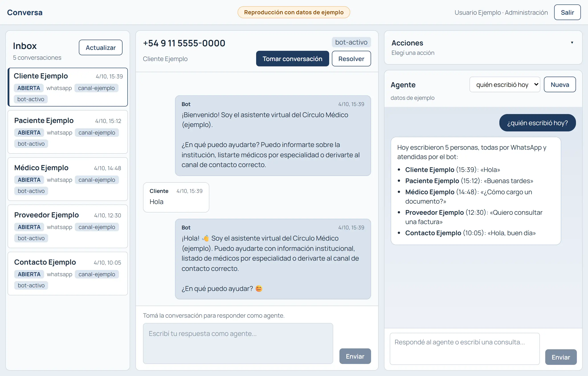Send agent reply in conversation panel
This screenshot has height=376, width=588.
pos(355,356)
